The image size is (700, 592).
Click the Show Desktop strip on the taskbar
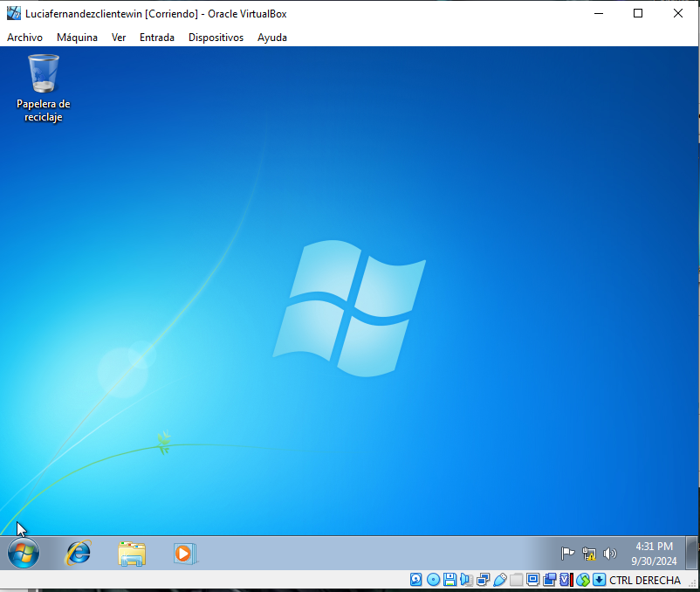(692, 553)
